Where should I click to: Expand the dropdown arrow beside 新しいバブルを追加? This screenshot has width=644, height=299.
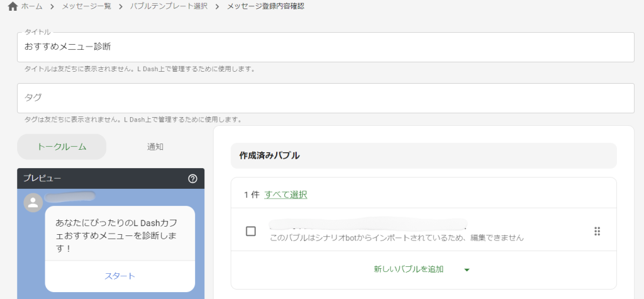pyautogui.click(x=467, y=269)
